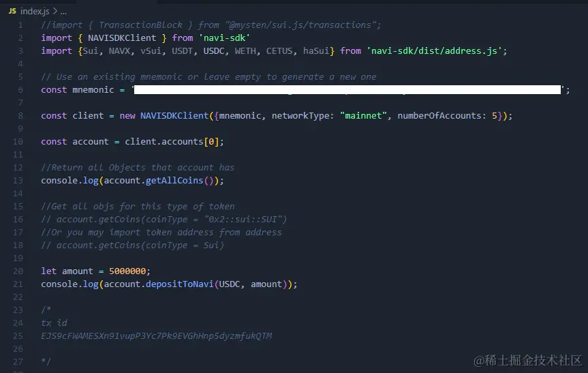The image size is (588, 373).
Task: Click the breadcrumb ellipsis item
Action: pos(63,12)
